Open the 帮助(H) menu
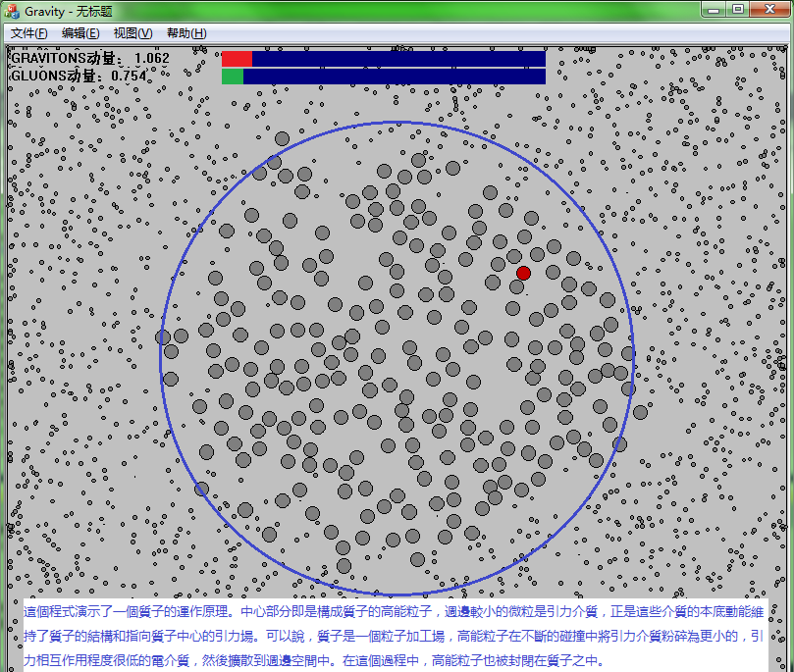The image size is (794, 672). 186,33
